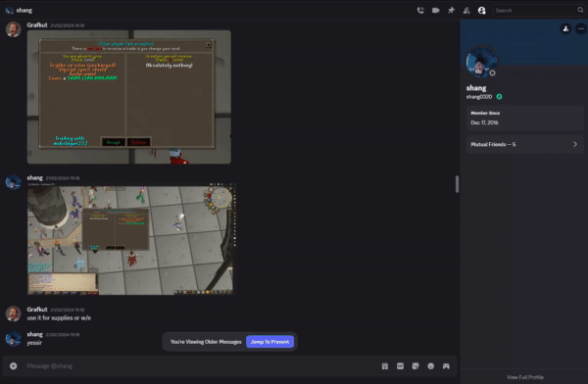
Task: Click the 'yessir' message text
Action: (34, 343)
